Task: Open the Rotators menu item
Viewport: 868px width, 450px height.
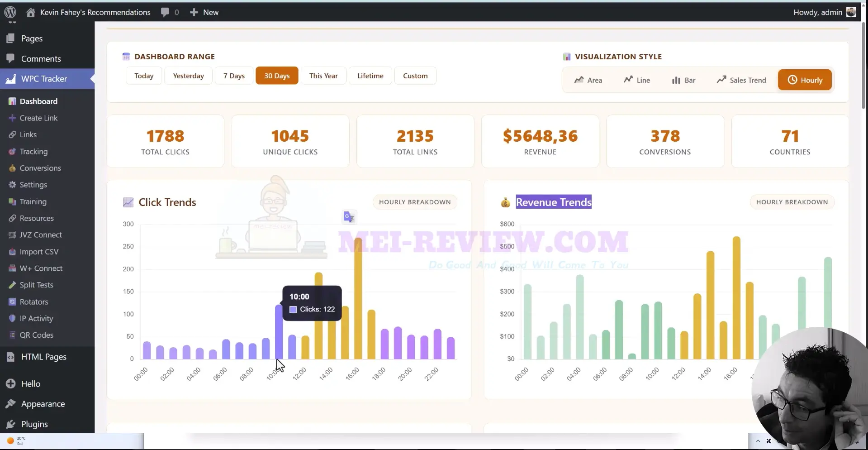Action: coord(34,302)
